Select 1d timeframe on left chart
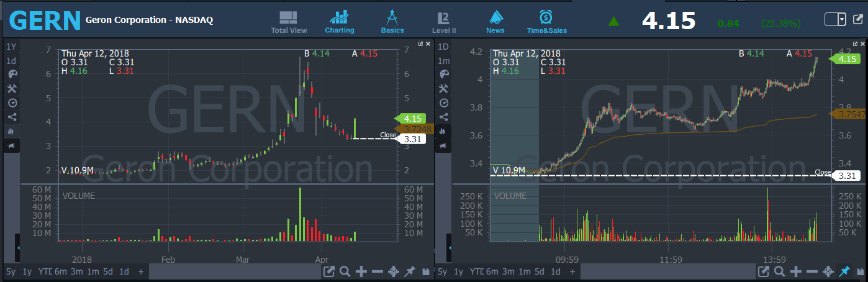This screenshot has width=868, height=282. pos(124,271)
